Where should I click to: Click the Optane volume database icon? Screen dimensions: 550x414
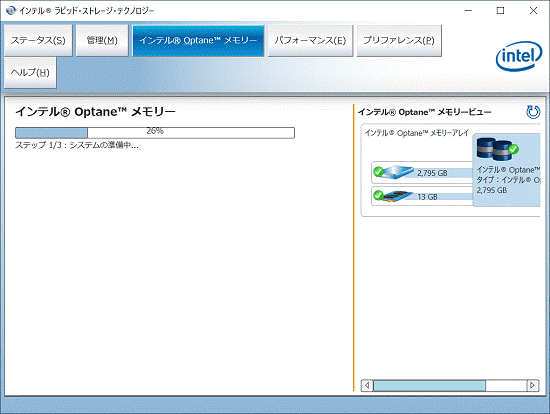pyautogui.click(x=497, y=149)
